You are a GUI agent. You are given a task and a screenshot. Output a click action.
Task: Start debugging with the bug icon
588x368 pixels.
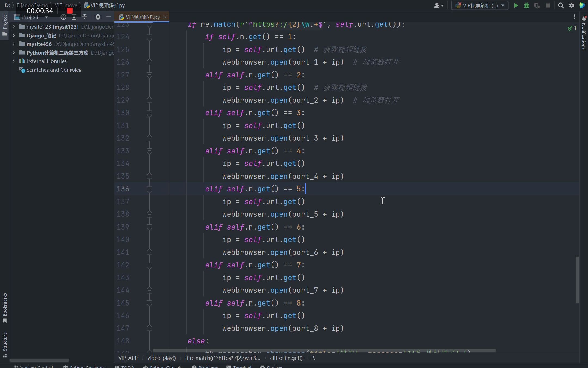pos(526,5)
